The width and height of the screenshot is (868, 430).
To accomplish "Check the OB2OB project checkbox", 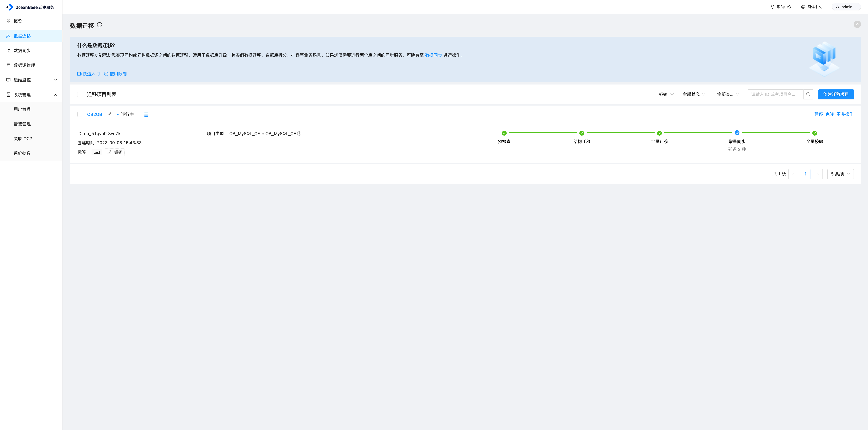I will (80, 115).
